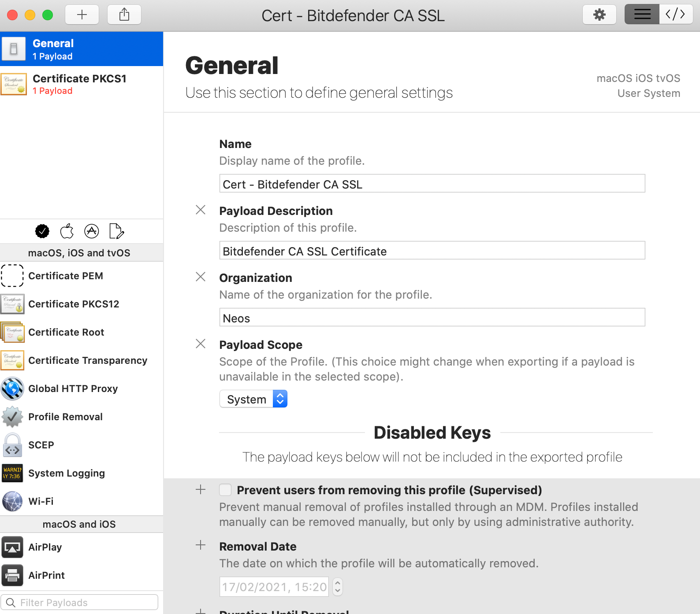This screenshot has height=614, width=700.
Task: Select the App Store library tab
Action: [x=92, y=231]
